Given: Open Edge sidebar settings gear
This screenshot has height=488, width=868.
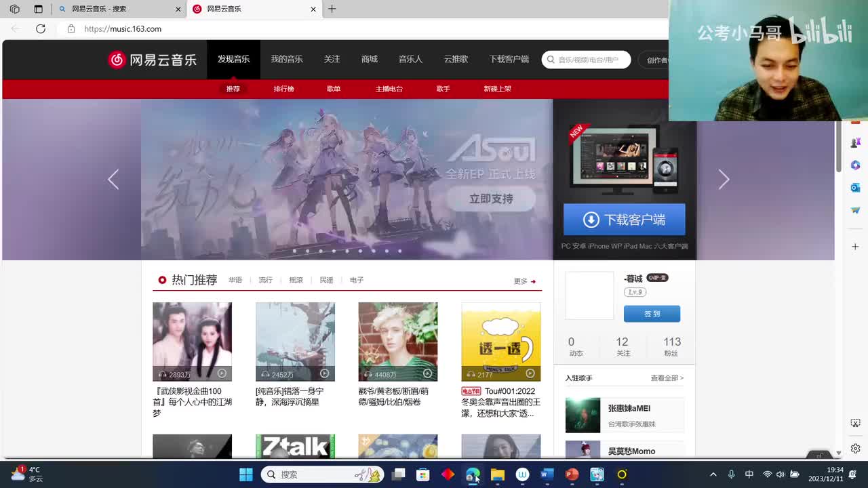Looking at the screenshot, I should [x=855, y=449].
